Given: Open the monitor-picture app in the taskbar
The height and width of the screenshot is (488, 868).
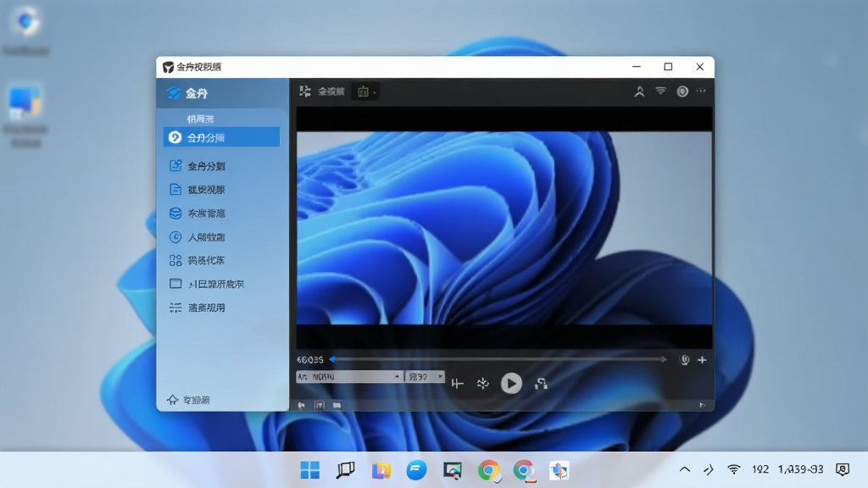Looking at the screenshot, I should [453, 470].
